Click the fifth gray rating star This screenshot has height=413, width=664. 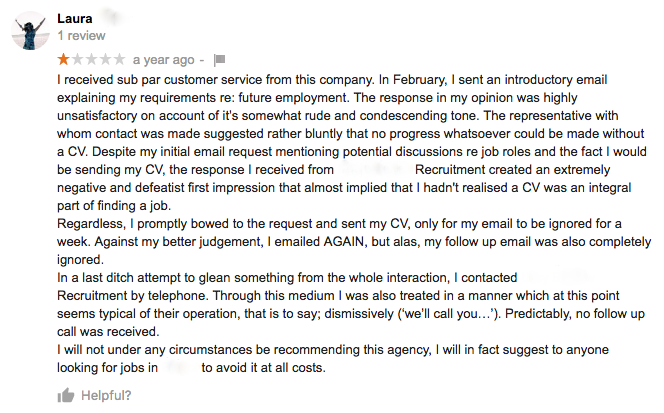tap(119, 60)
